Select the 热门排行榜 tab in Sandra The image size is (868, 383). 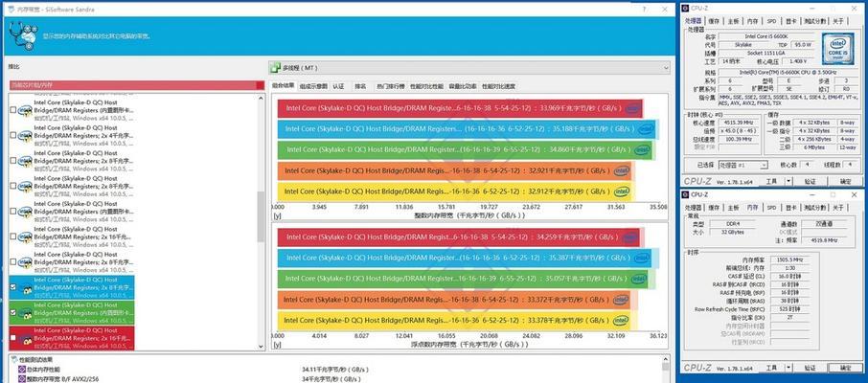coord(390,86)
